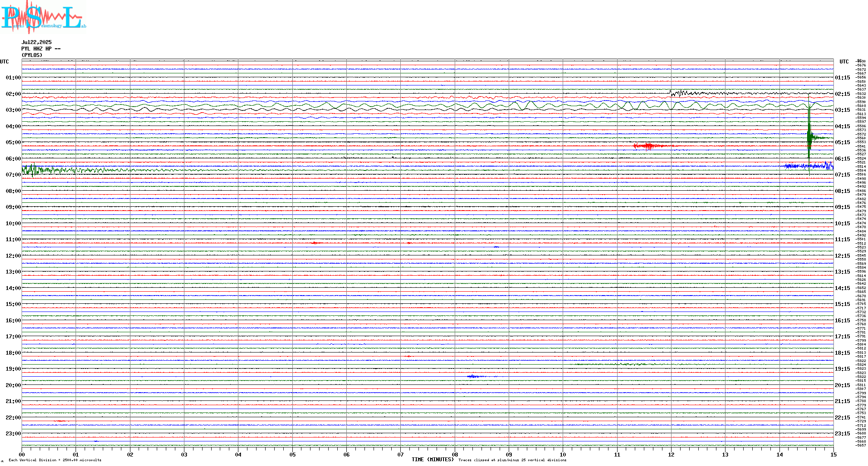
Task: Click the '17:15' right-side time label
Action: pyautogui.click(x=843, y=337)
